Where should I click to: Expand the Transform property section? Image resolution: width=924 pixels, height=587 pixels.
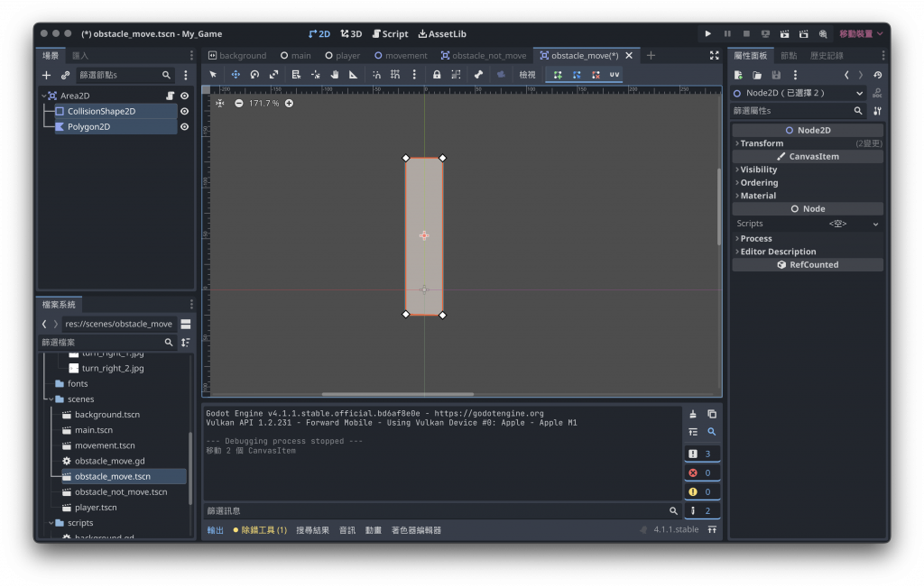pos(762,143)
